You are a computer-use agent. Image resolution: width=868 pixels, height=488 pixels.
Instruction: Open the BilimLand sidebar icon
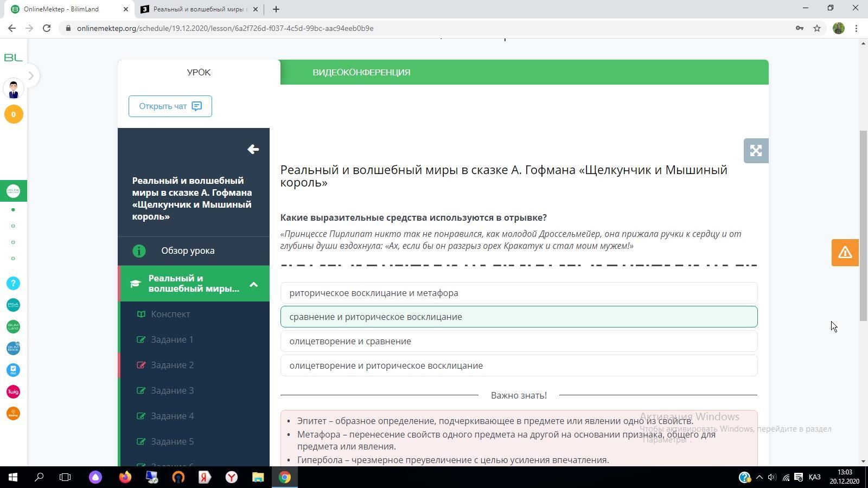click(x=14, y=326)
